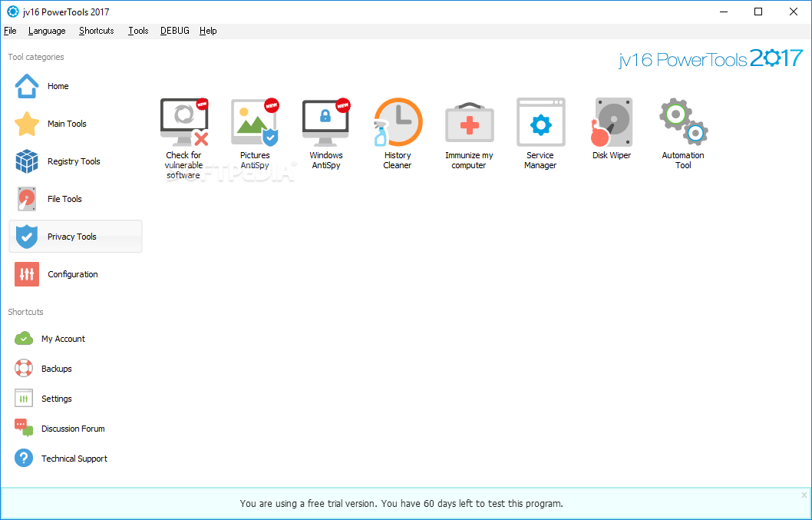The image size is (812, 520).
Task: Select the Privacy Tools category
Action: pos(76,237)
